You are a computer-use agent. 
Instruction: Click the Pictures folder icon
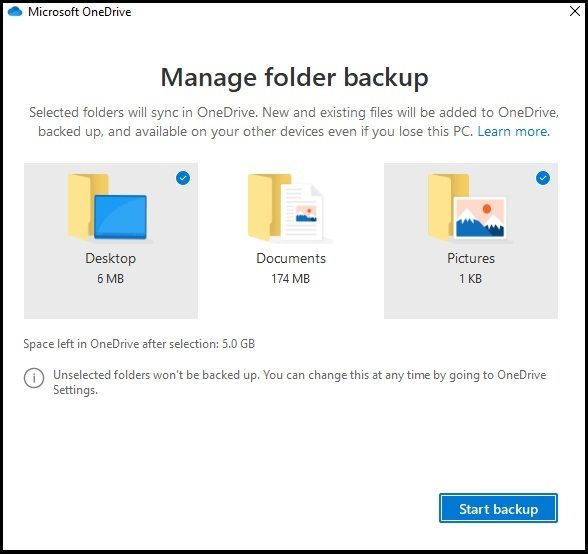click(x=470, y=207)
